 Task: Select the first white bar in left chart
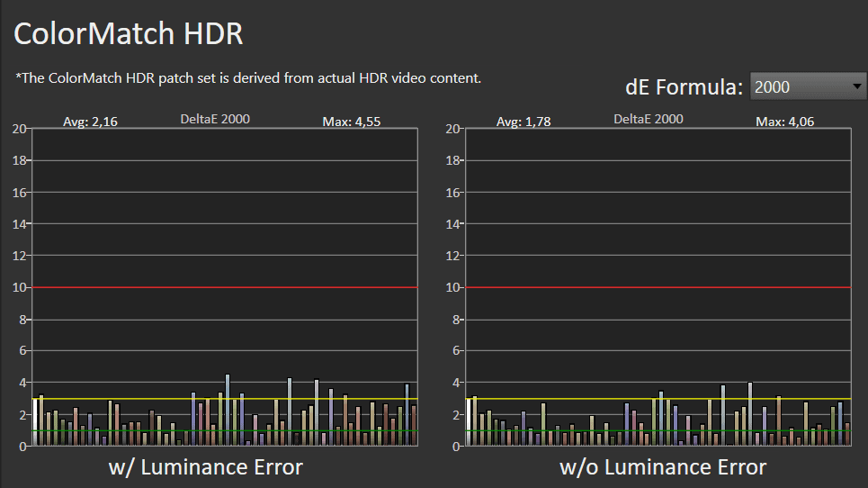(x=35, y=421)
